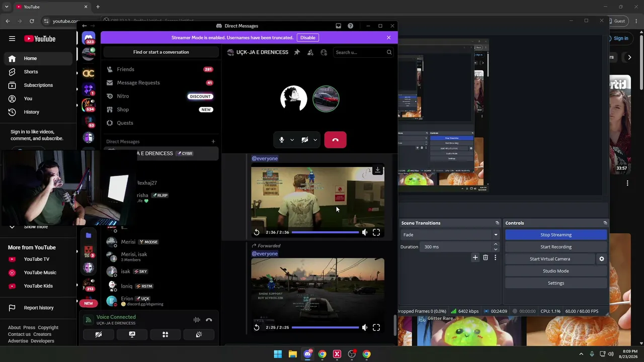
Task: Add friends to DM using header icon
Action: (310, 52)
